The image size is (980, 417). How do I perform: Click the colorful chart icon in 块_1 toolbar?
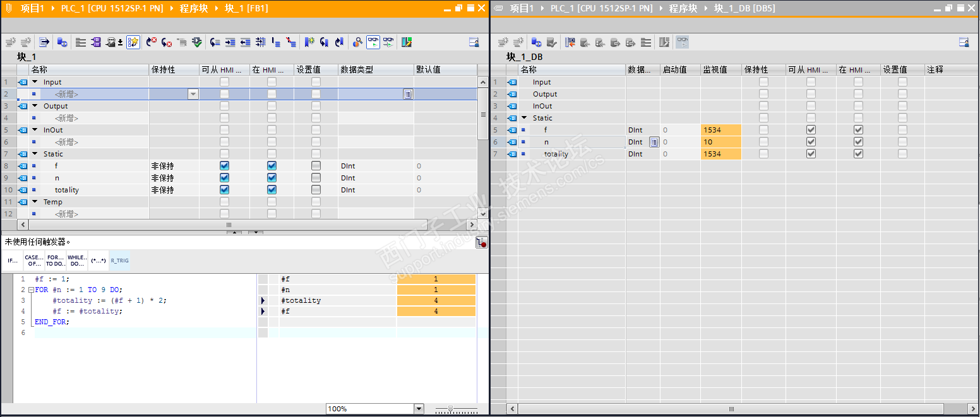pos(407,42)
